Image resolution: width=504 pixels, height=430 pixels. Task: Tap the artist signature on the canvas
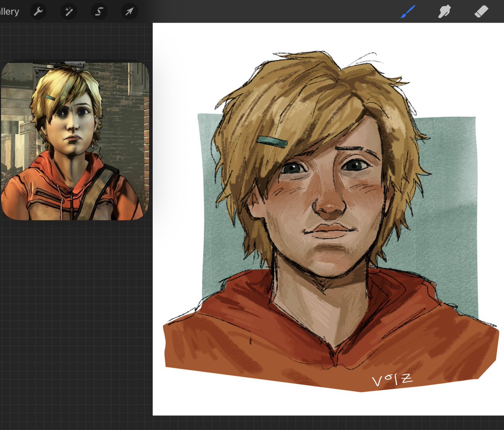click(x=392, y=380)
